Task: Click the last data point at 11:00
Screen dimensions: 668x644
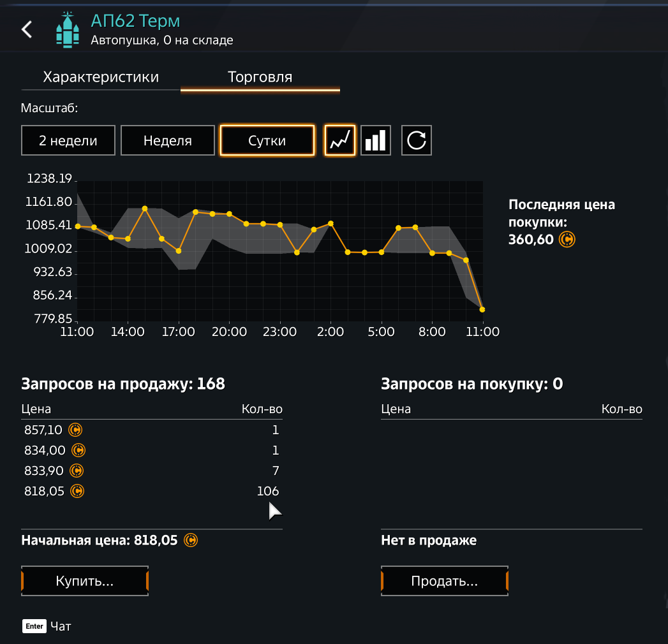Action: [482, 309]
